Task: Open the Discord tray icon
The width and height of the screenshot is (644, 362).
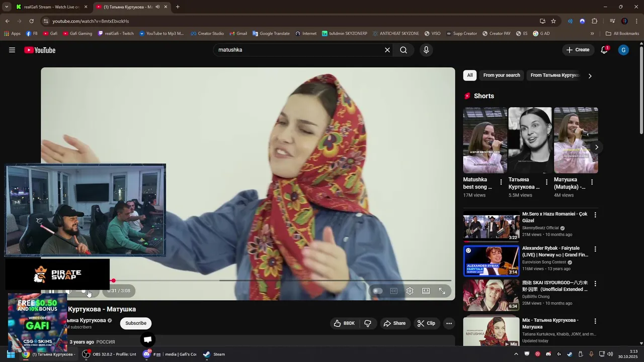Action: [548, 354]
